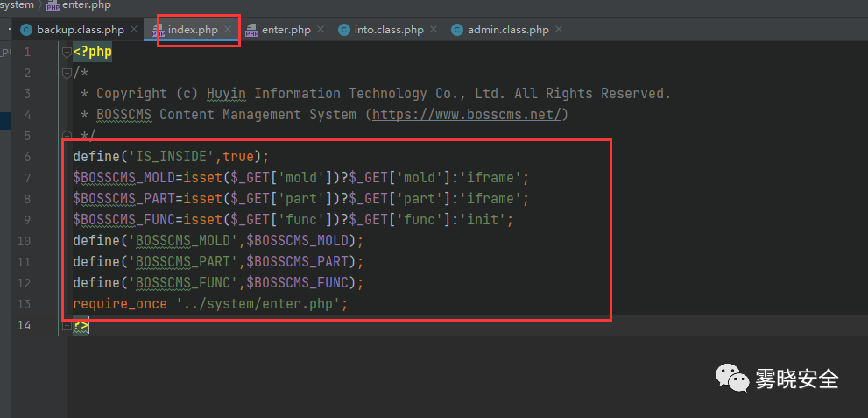The width and height of the screenshot is (868, 418).
Task: Collapse the fold marker beside <?php
Action: click(x=67, y=52)
